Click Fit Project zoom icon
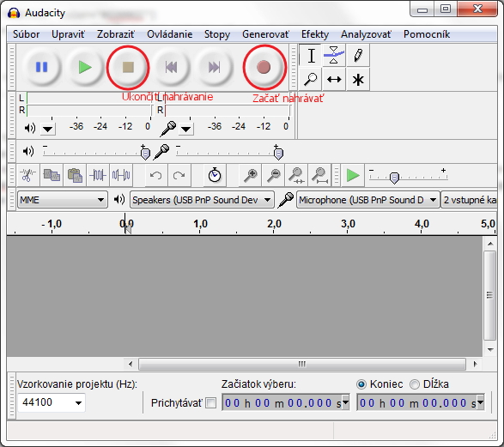The image size is (504, 447). tap(319, 175)
